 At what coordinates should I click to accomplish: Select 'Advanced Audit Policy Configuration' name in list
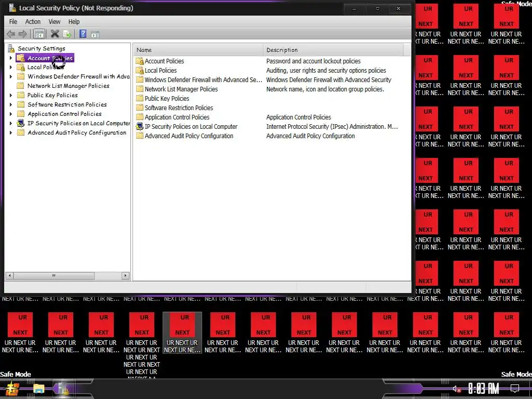click(189, 136)
